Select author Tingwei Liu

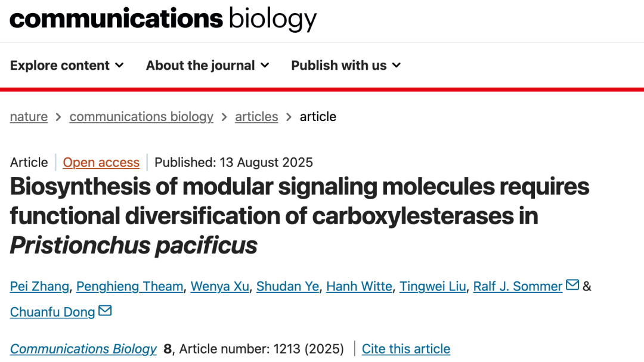tap(432, 286)
